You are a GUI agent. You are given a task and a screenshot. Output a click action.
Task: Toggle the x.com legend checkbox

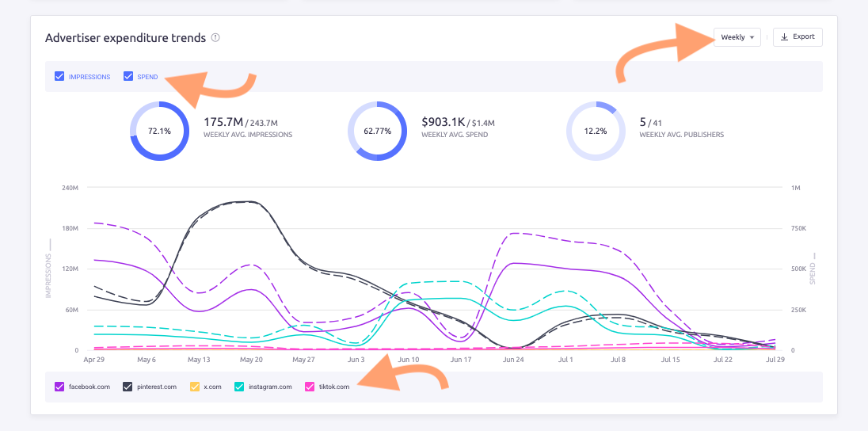[195, 387]
